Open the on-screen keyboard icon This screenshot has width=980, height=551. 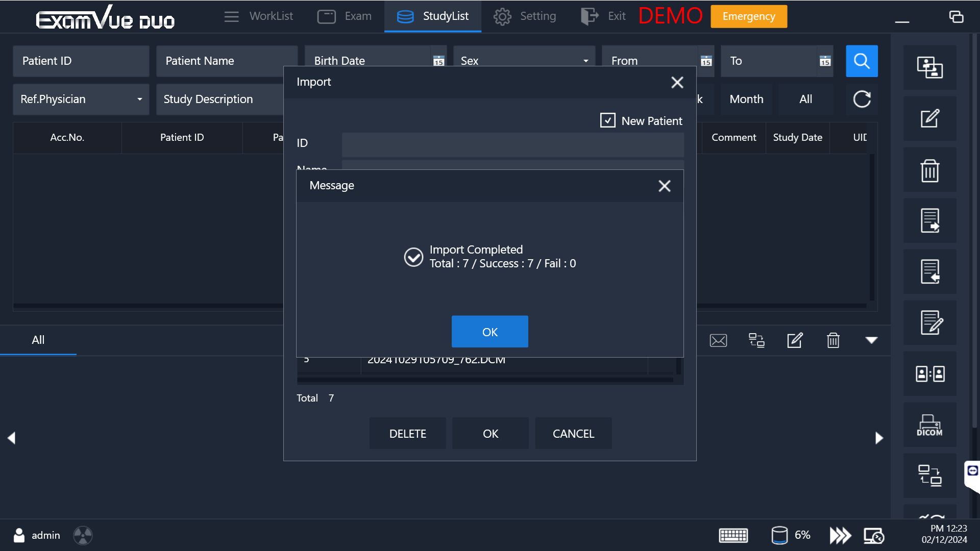(733, 535)
